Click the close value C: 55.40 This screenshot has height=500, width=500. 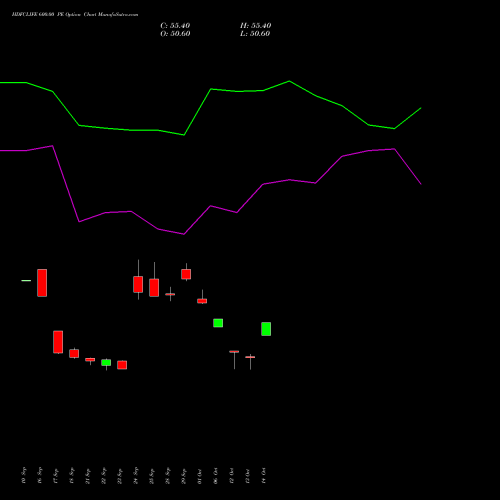(x=175, y=26)
